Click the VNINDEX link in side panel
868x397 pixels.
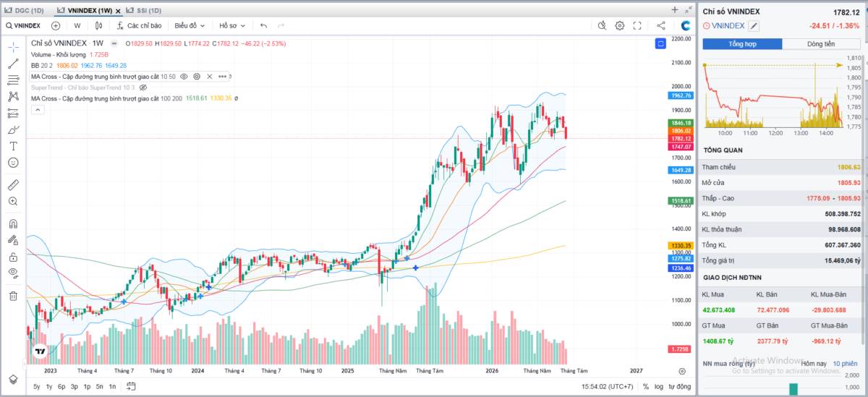click(x=728, y=26)
